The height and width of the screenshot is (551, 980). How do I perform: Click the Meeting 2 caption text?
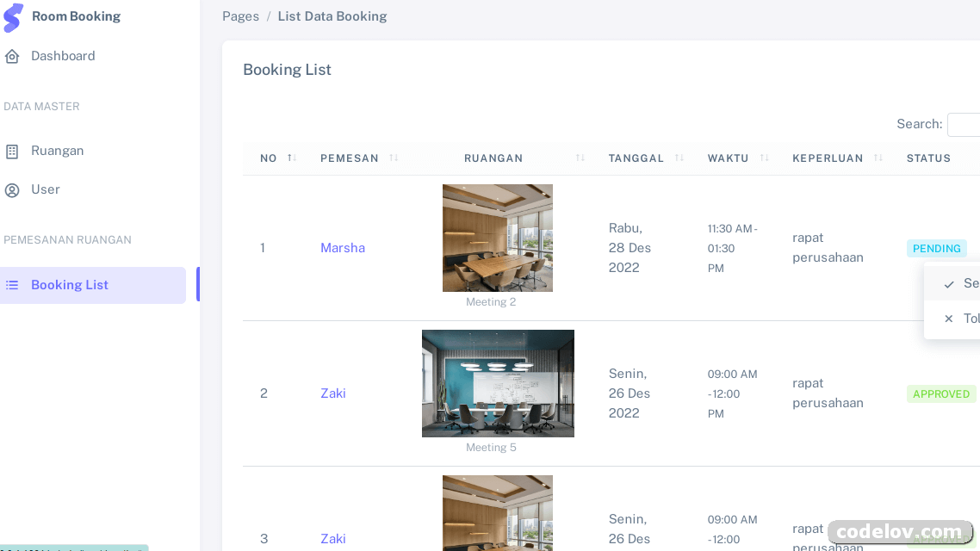(491, 301)
